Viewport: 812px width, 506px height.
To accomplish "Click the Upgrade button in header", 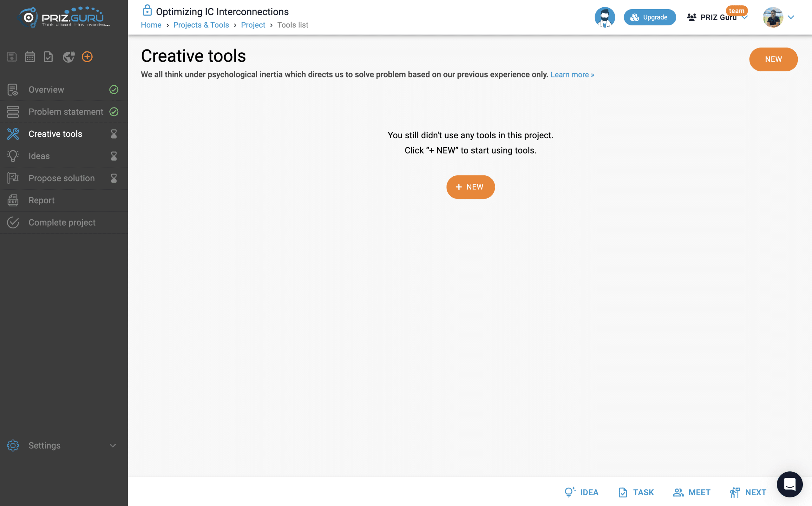I will [x=649, y=17].
